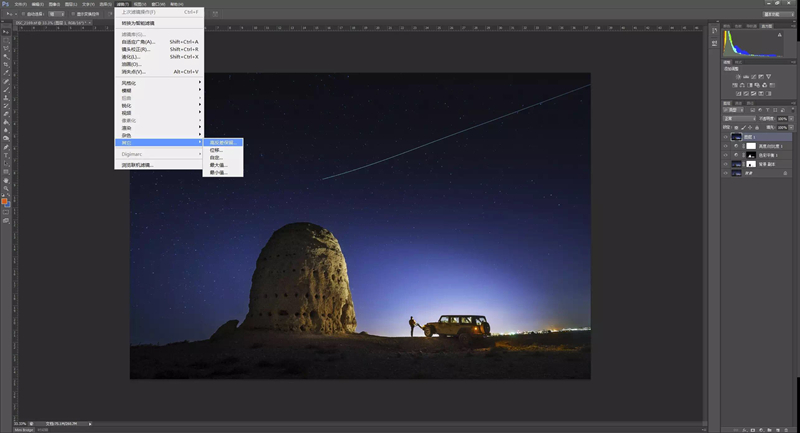Change the screen mode from the toolbox
This screenshot has height=433, width=800.
click(x=6, y=220)
